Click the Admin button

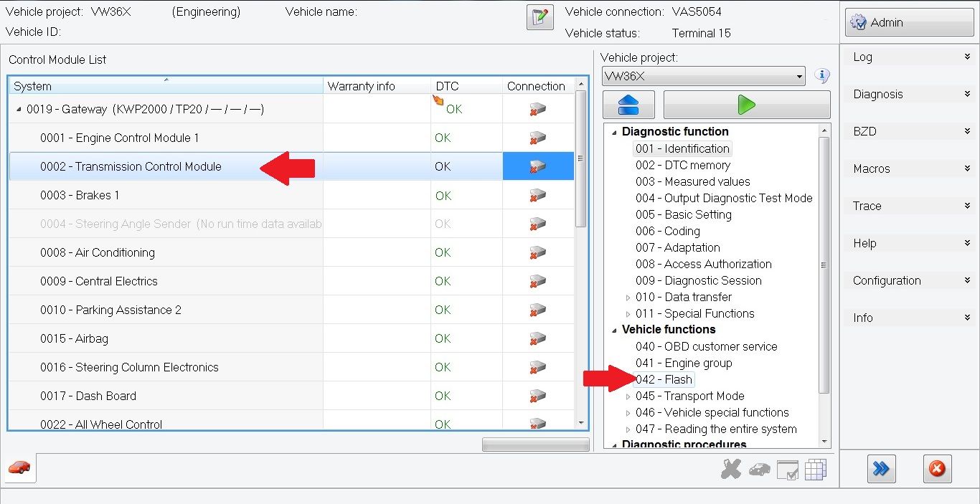tap(908, 22)
